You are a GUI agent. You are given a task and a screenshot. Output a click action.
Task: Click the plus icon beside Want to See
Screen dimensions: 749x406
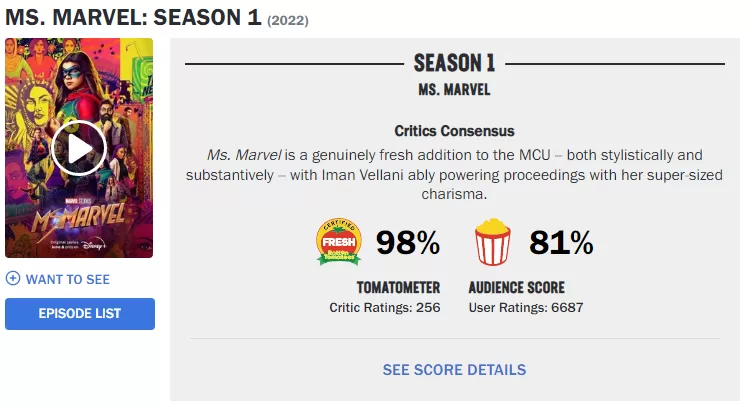pos(13,279)
